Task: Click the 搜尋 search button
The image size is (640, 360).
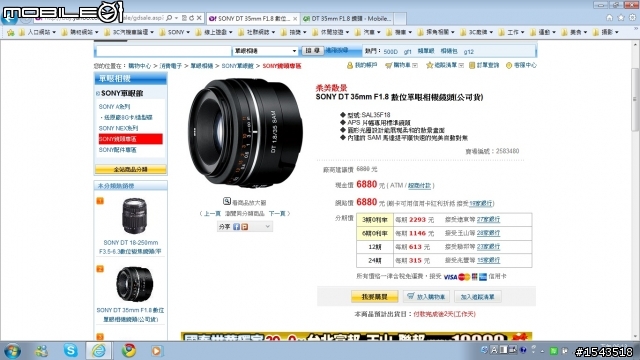Action: 313,51
